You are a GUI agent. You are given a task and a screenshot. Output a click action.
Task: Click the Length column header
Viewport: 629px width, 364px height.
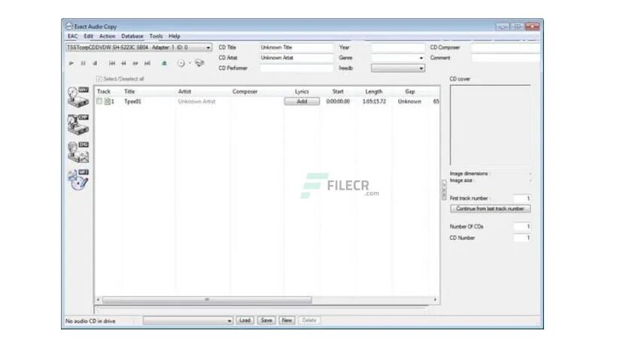(x=374, y=92)
